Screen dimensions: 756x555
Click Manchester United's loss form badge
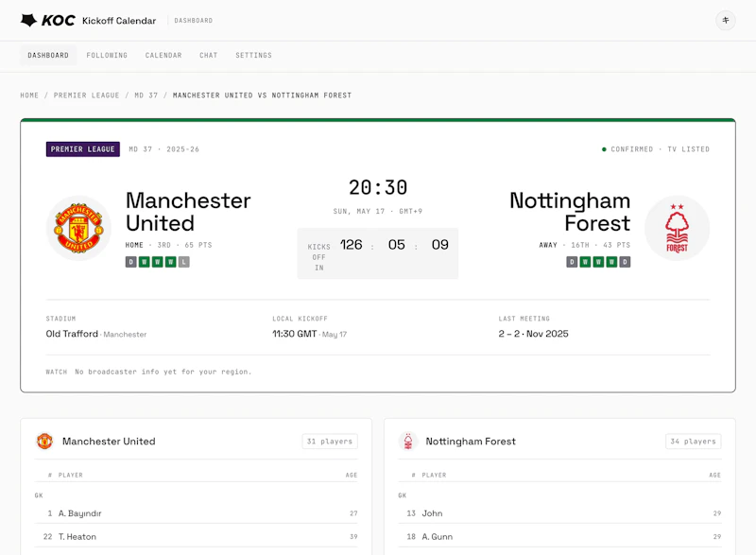pos(183,262)
